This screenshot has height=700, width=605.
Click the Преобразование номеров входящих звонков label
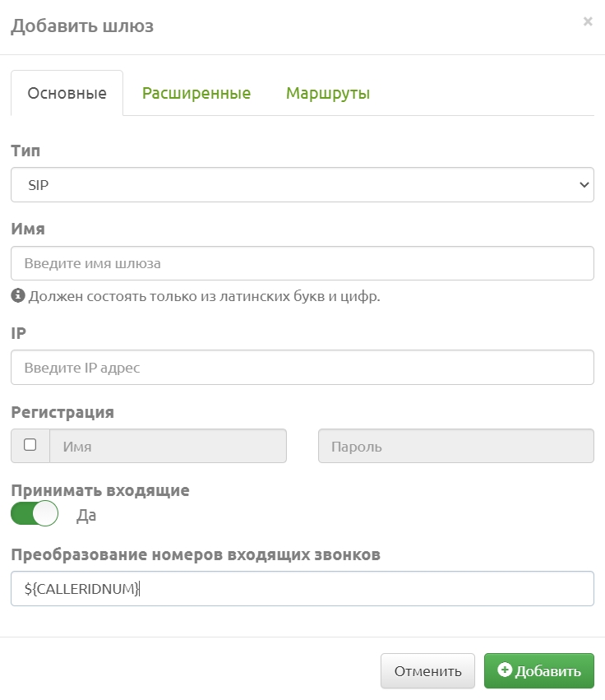196,554
